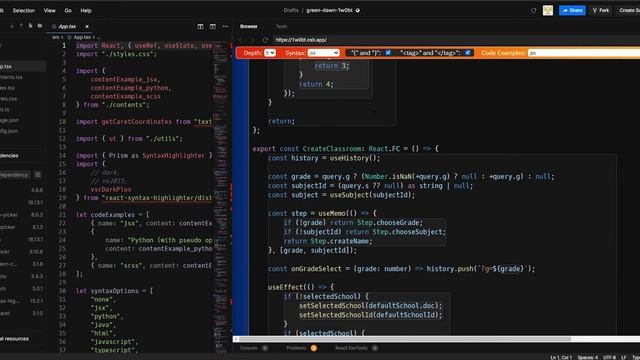Open the React DevTools panel tab
640x360 pixels.
[351, 348]
